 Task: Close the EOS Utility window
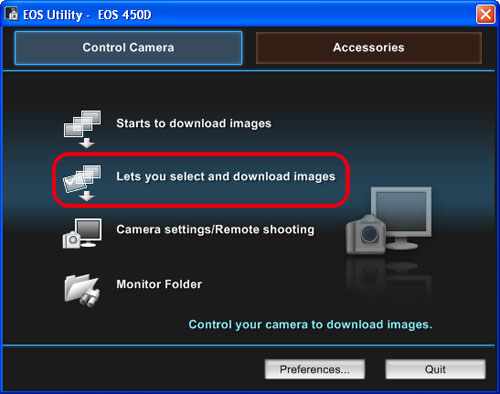(486, 14)
